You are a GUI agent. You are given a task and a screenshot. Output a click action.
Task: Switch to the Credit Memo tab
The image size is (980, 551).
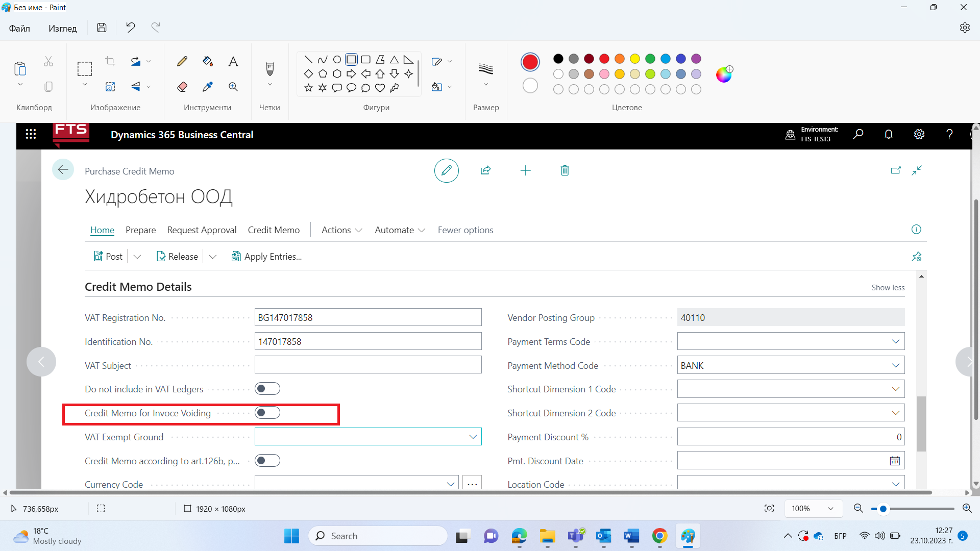point(273,230)
